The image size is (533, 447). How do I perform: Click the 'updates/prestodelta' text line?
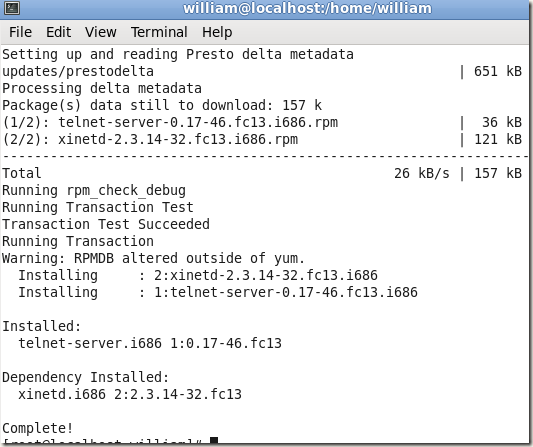pyautogui.click(x=78, y=71)
